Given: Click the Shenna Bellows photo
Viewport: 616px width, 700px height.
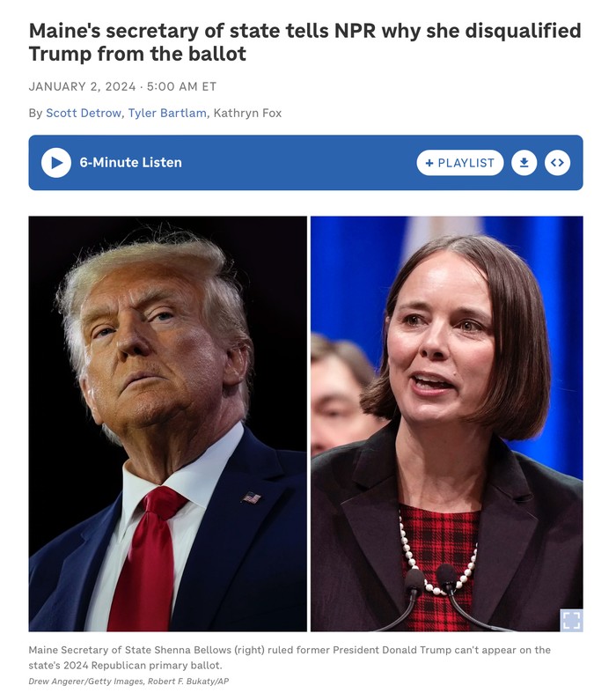Looking at the screenshot, I should click(447, 424).
